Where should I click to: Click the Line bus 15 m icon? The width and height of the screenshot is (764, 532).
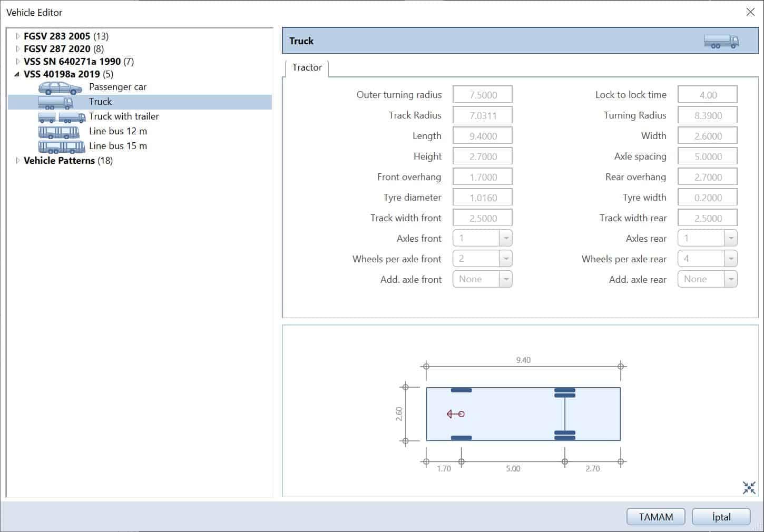[x=62, y=146]
